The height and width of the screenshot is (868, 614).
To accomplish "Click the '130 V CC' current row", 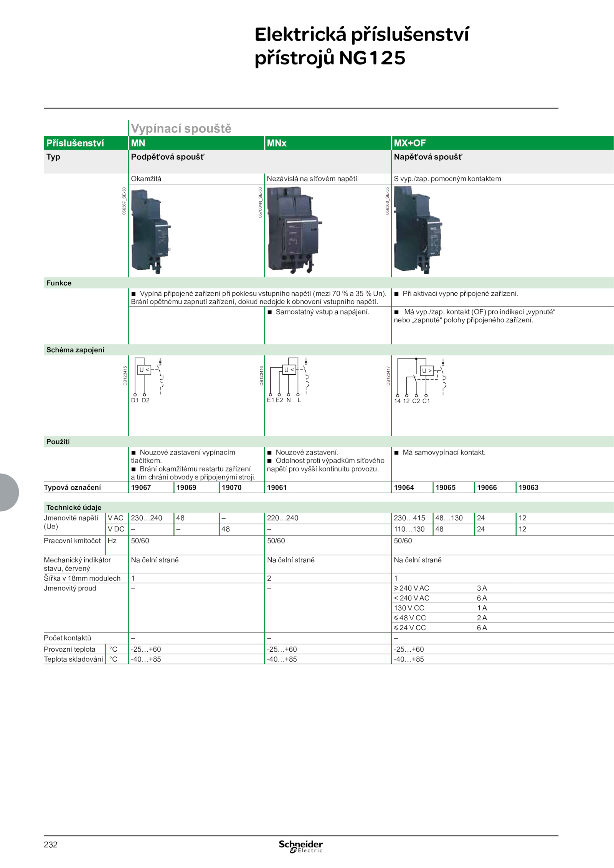I will coord(503,608).
